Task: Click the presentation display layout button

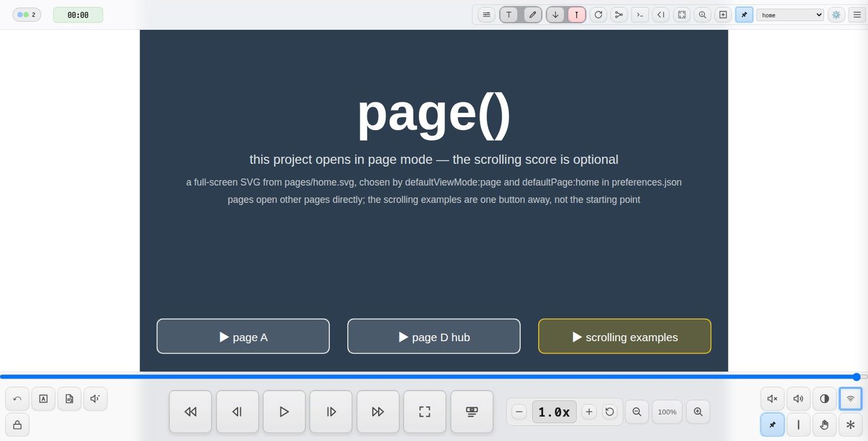Action: pos(472,411)
